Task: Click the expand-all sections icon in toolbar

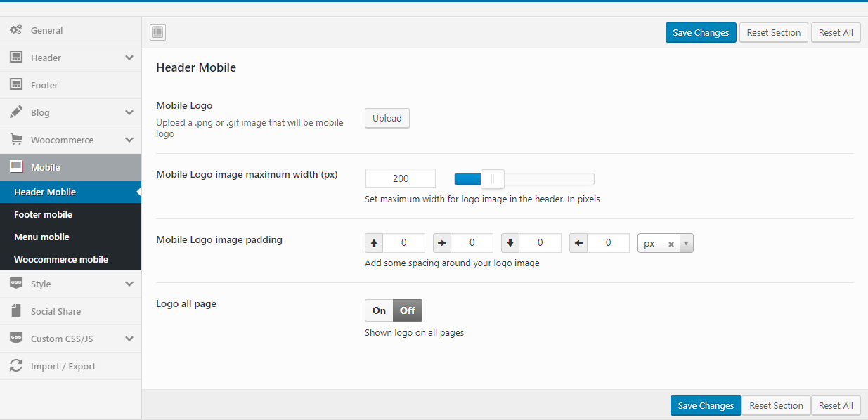Action: (157, 32)
